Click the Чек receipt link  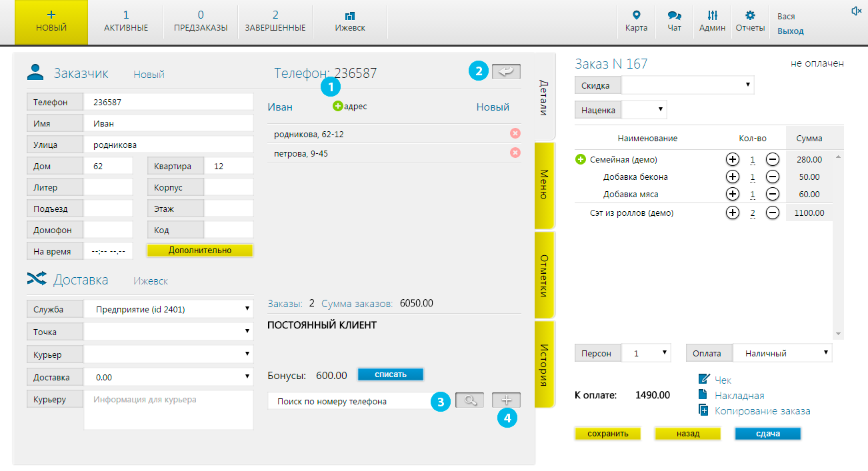723,380
